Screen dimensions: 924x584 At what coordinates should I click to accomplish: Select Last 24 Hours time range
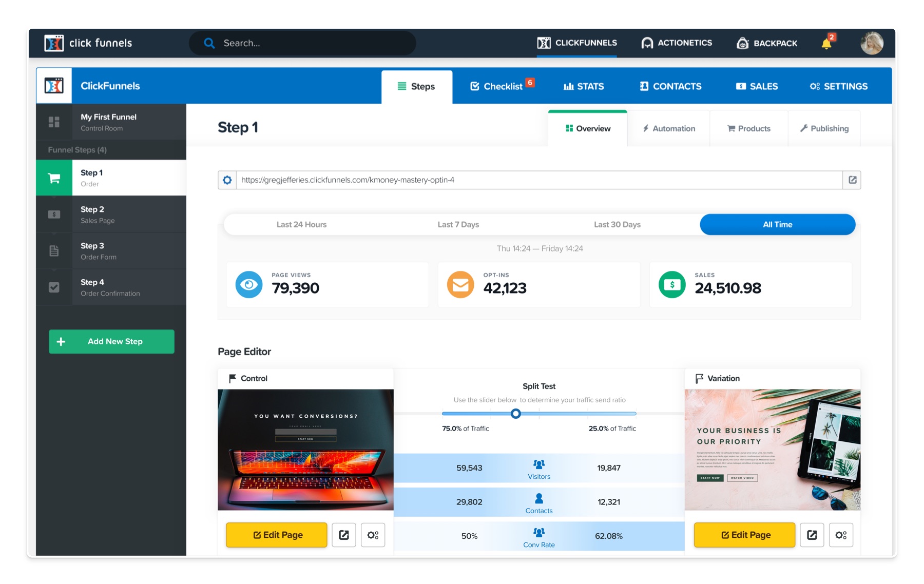coord(302,224)
